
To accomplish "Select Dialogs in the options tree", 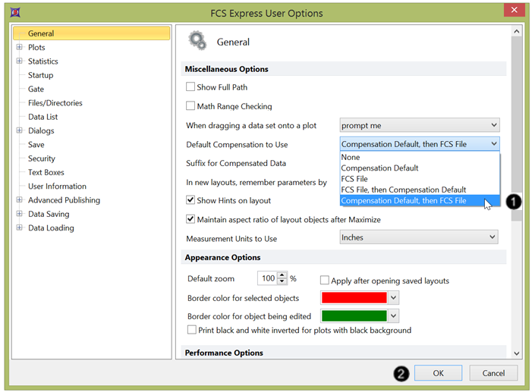I will click(x=41, y=130).
